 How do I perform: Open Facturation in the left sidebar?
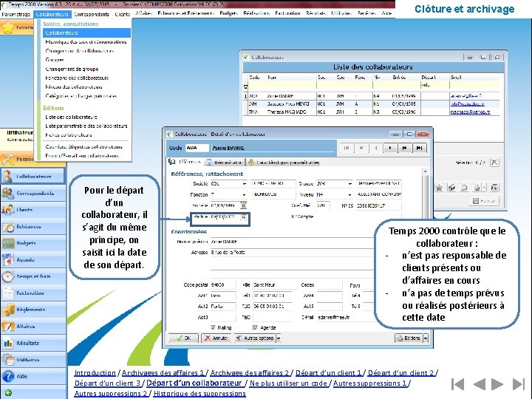tap(33, 293)
